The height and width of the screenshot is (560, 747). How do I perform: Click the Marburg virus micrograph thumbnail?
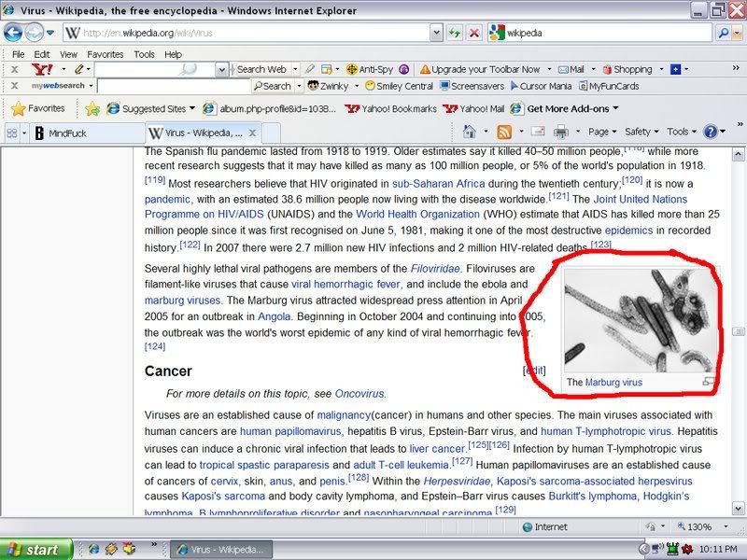[641, 320]
